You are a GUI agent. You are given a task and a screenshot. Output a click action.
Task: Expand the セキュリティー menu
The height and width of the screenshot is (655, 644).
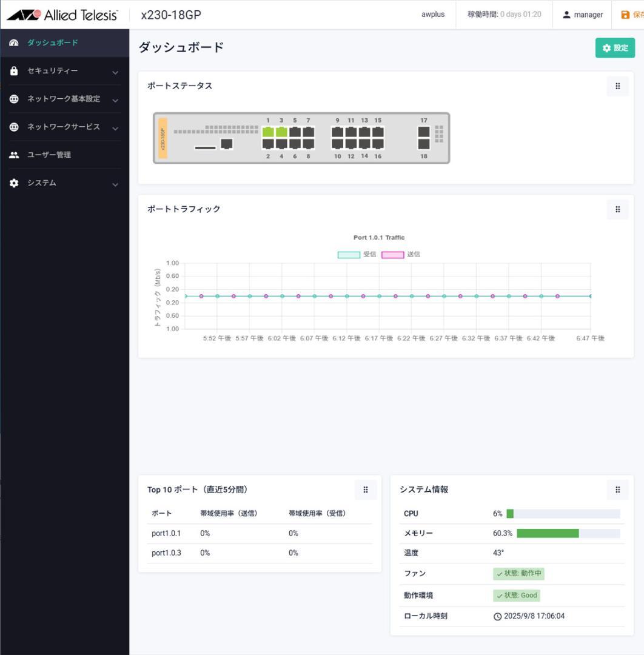64,71
